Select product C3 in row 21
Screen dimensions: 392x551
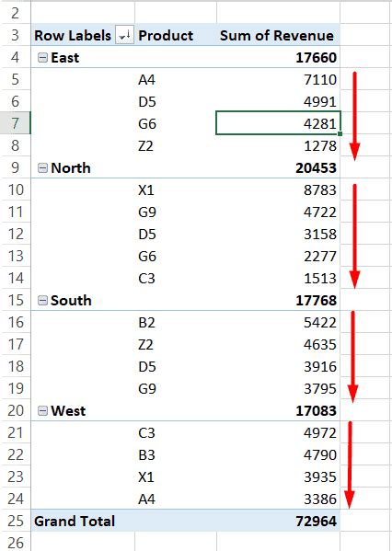tap(176, 432)
